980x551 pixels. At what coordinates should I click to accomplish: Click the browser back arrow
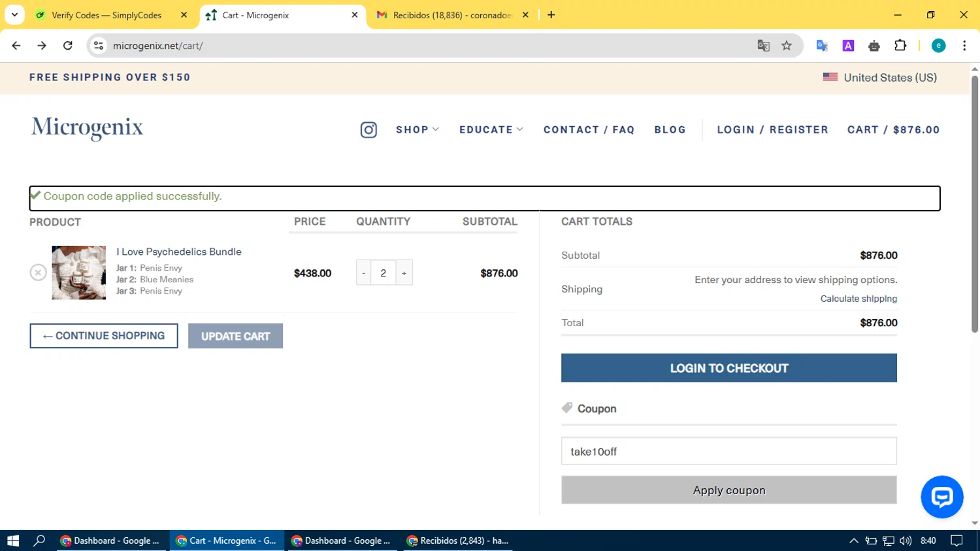[x=16, y=46]
